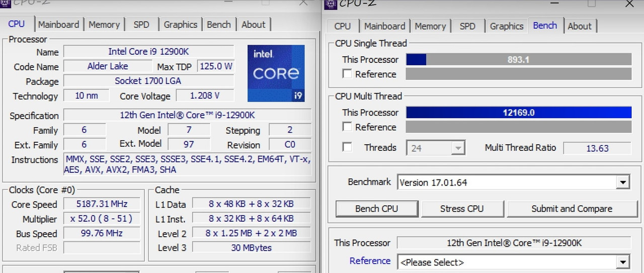Open Graphics tab in left CPU-Z window
Image resolution: width=644 pixels, height=273 pixels.
(180, 25)
